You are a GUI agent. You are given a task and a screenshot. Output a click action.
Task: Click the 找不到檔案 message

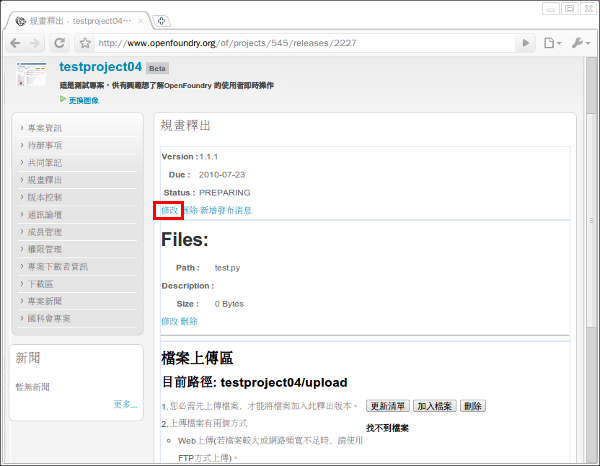387,428
